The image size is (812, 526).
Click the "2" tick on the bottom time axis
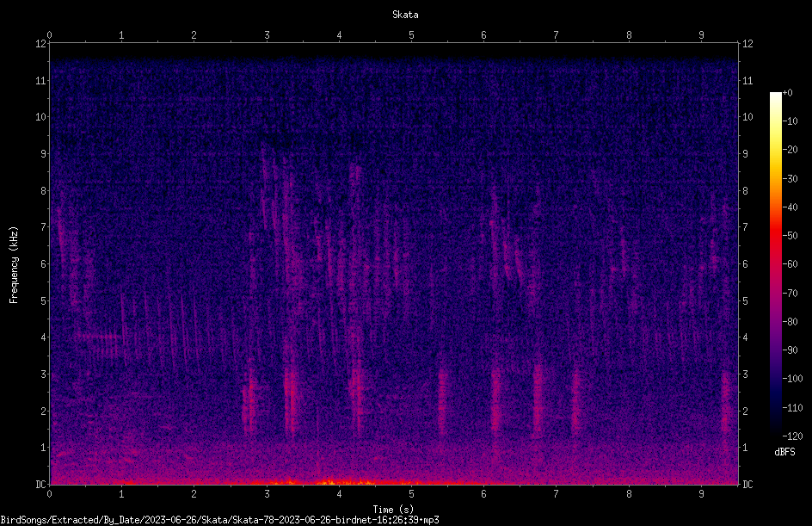194,494
